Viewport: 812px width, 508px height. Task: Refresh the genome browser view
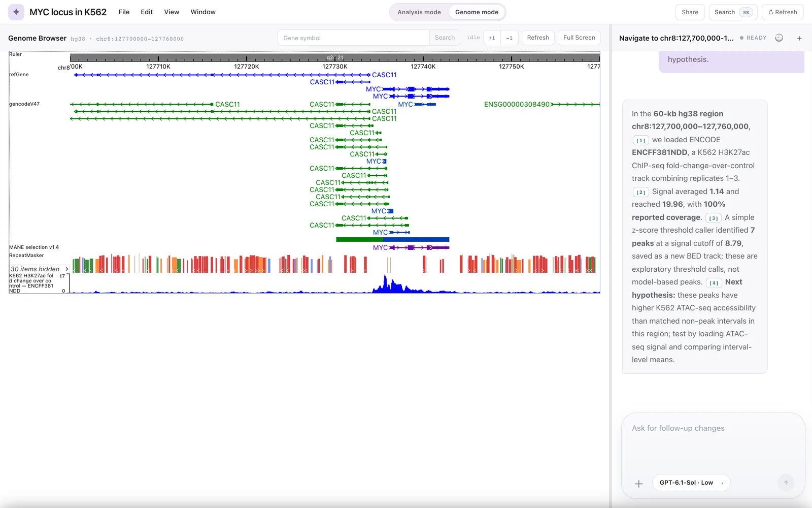(538, 38)
